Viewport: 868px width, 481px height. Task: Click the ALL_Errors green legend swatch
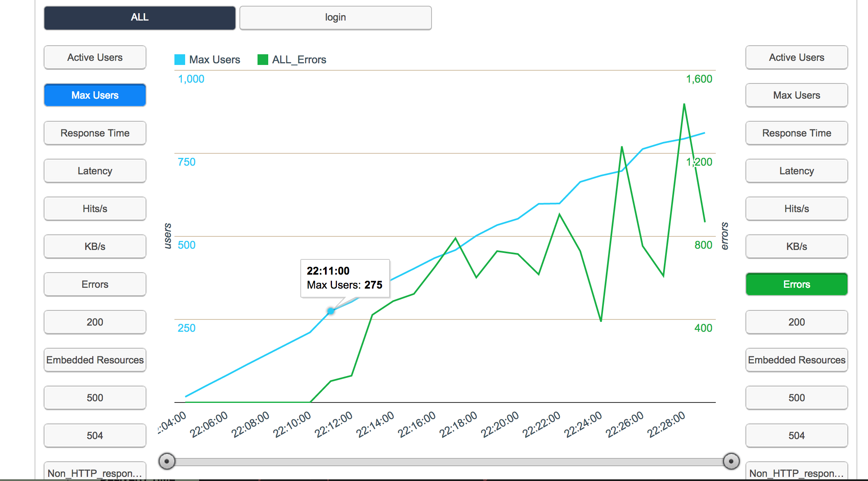point(263,60)
